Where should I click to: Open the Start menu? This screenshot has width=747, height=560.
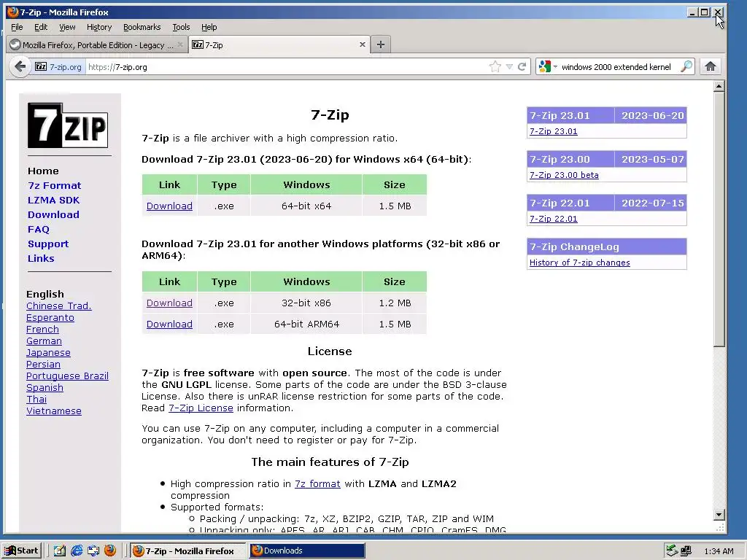(22, 551)
